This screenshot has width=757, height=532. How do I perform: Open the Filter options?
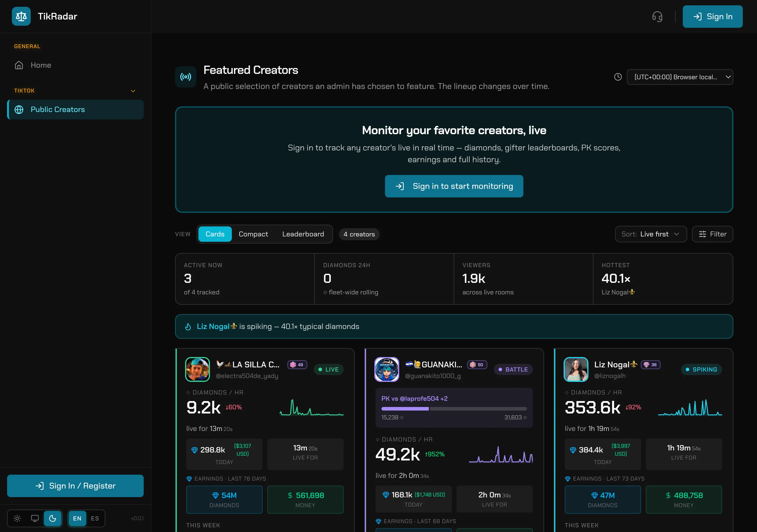point(712,234)
